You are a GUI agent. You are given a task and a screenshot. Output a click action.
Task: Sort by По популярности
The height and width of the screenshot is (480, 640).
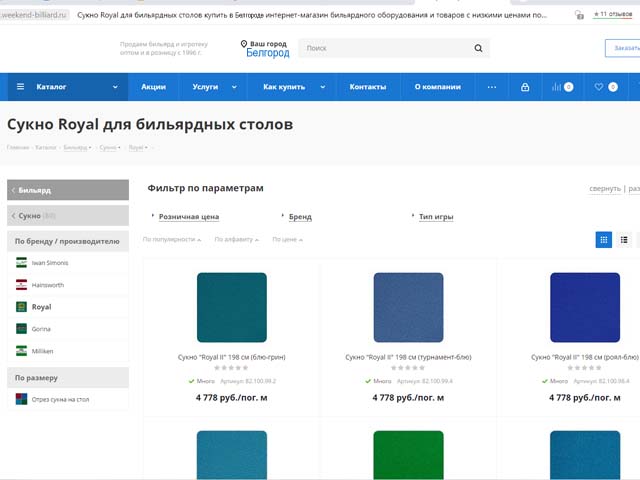[172, 239]
